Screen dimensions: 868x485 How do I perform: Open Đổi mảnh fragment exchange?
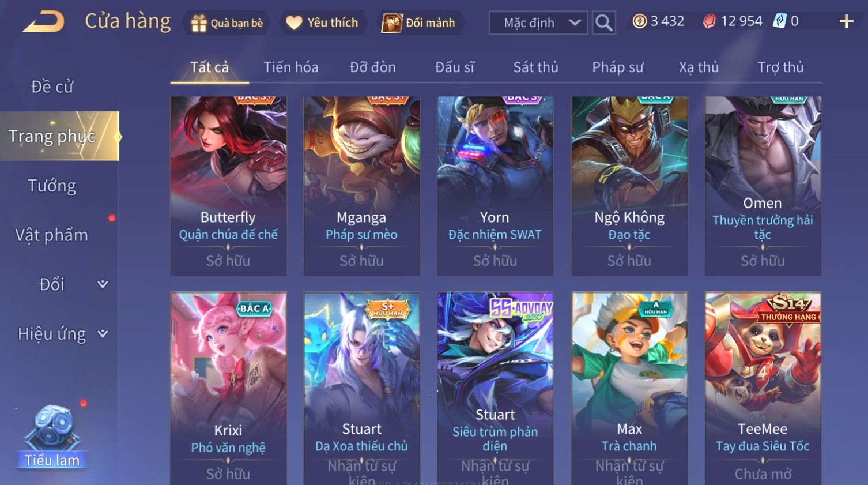(420, 23)
